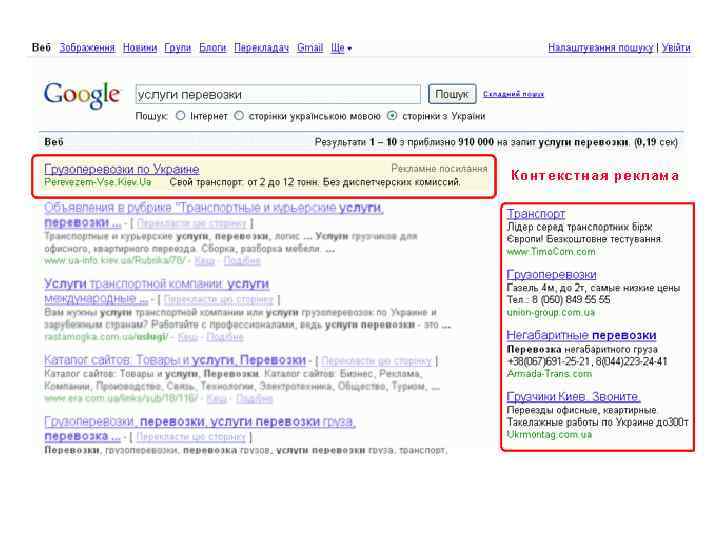Open the Новини link in top bar
The height and width of the screenshot is (540, 720).
click(140, 48)
